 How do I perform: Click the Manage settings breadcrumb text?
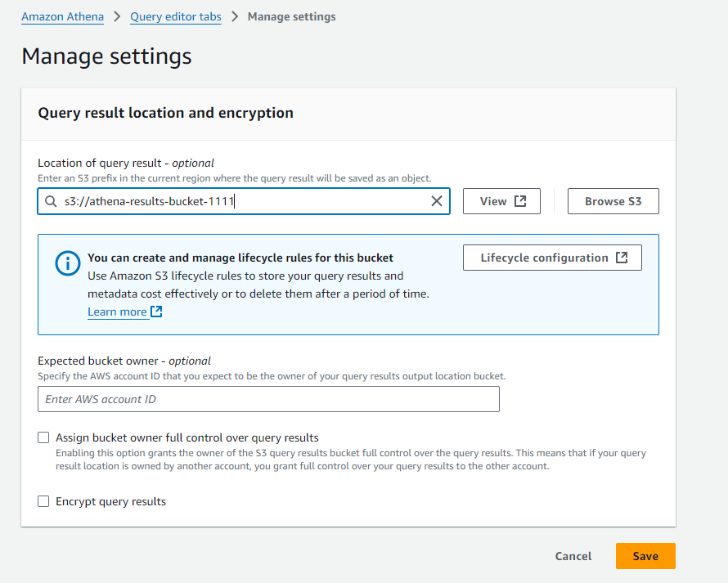(x=291, y=16)
